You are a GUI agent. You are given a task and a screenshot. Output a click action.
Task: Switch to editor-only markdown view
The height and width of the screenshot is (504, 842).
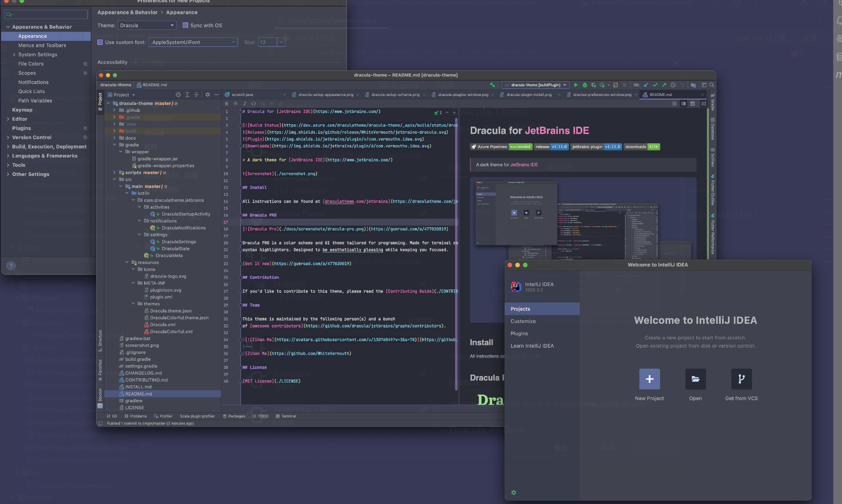[674, 104]
